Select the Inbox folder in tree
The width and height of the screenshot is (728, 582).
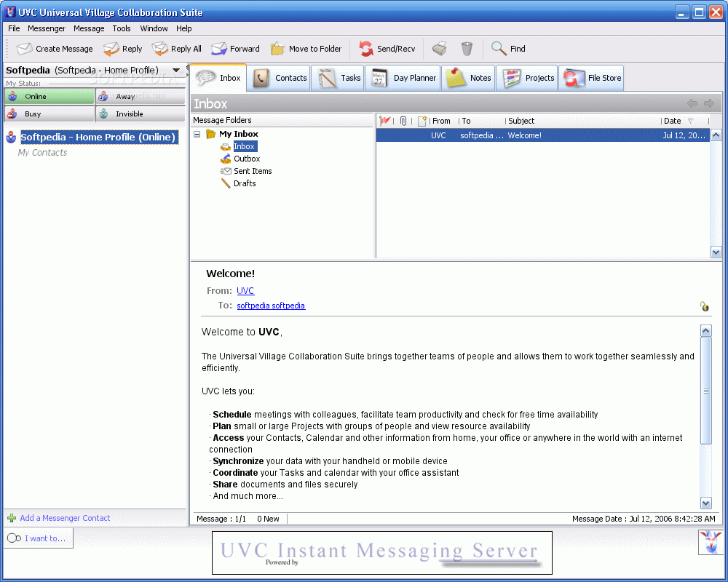click(245, 146)
